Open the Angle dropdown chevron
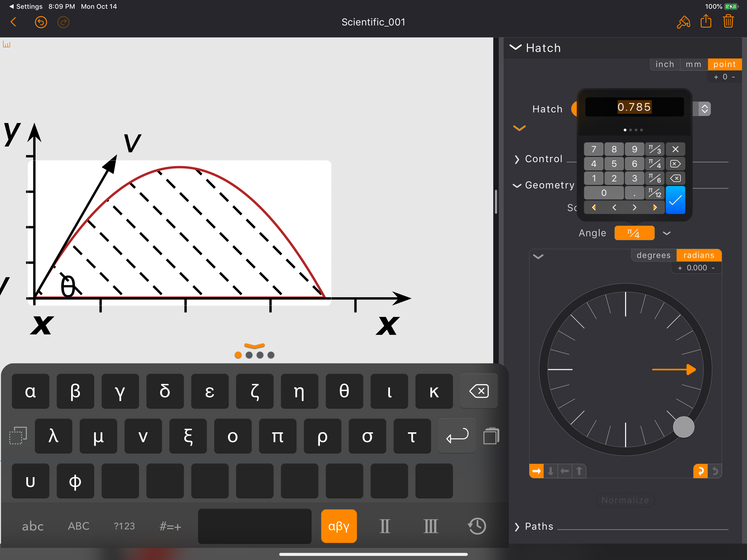Screen dimensions: 747x560 tap(667, 234)
